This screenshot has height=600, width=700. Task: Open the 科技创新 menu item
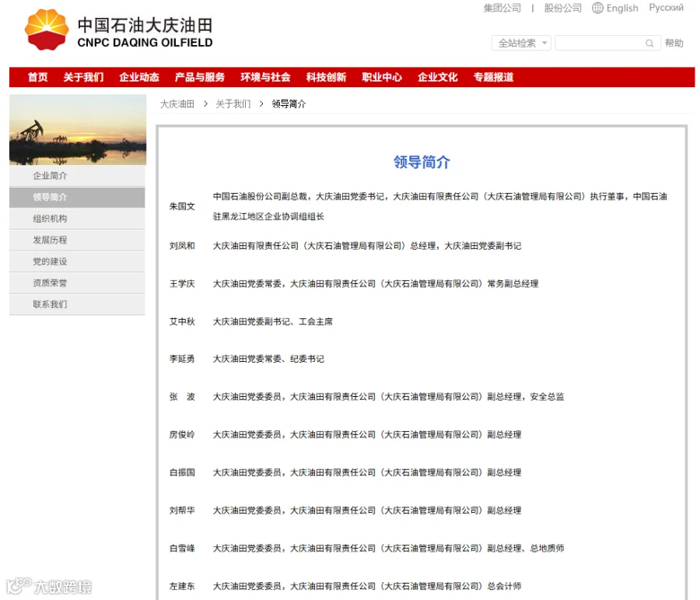(x=326, y=77)
